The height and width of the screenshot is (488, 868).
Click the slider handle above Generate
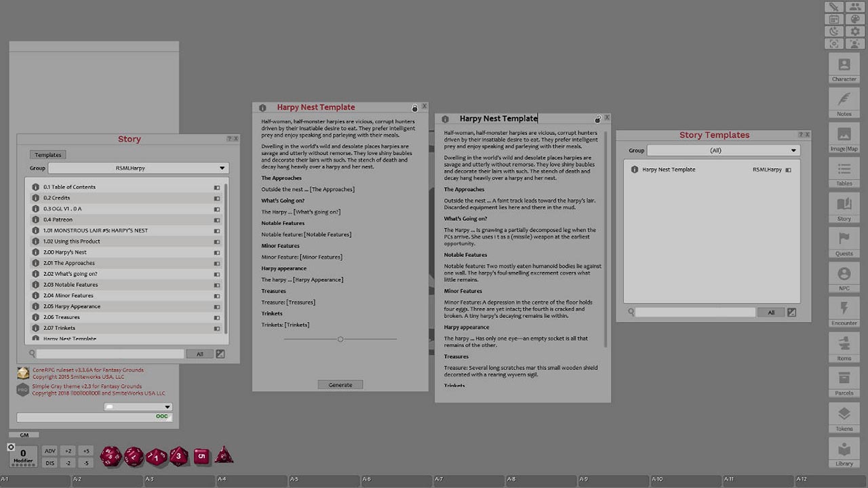pyautogui.click(x=340, y=339)
